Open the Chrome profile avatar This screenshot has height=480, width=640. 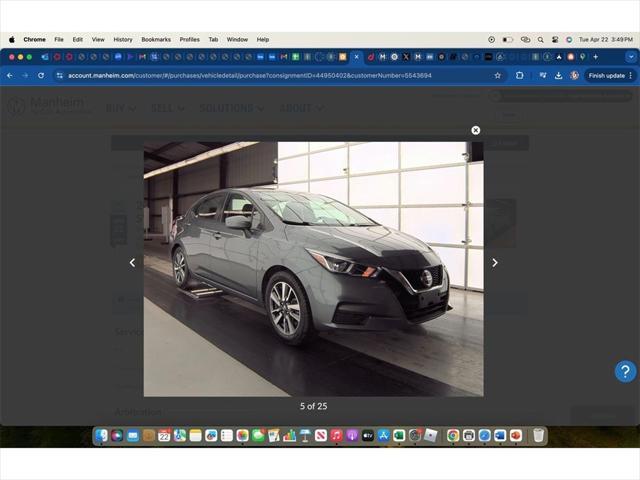click(x=574, y=76)
